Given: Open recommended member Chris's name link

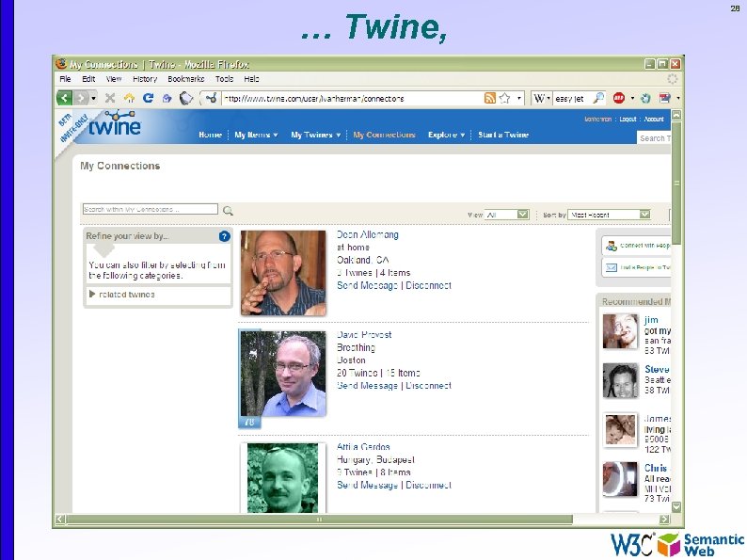Looking at the screenshot, I should click(x=656, y=468).
